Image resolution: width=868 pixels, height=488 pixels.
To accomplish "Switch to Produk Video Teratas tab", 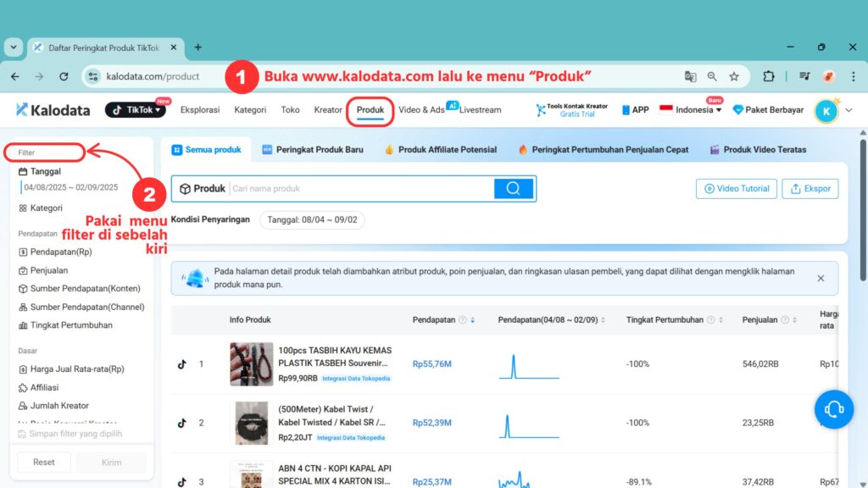I will click(x=758, y=150).
